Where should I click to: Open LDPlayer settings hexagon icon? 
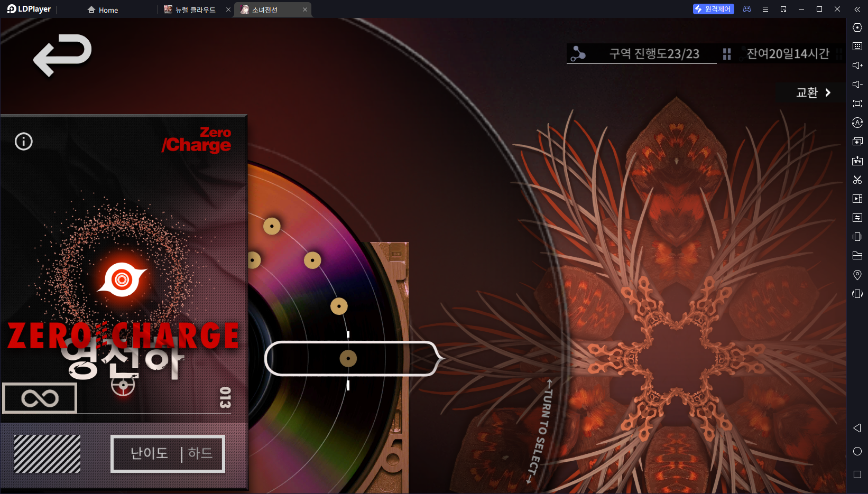(x=857, y=27)
